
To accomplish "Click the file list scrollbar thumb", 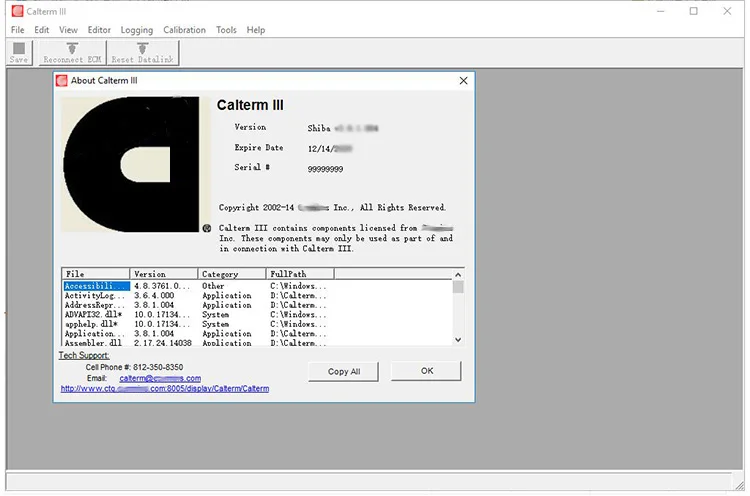I will (x=458, y=287).
